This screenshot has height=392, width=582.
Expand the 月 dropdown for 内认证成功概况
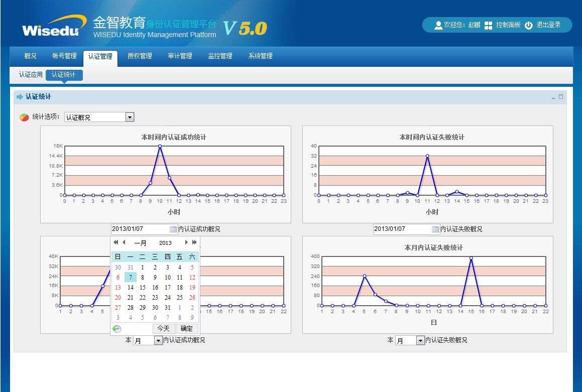(158, 341)
